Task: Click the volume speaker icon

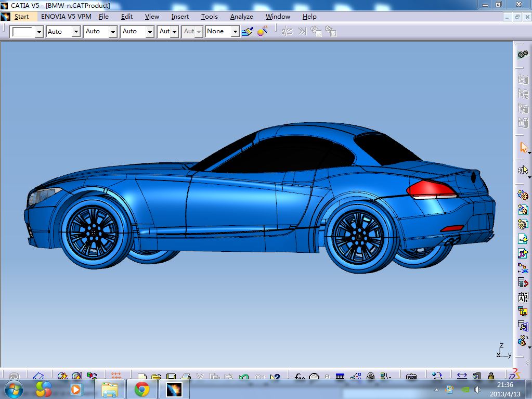Action: point(477,390)
